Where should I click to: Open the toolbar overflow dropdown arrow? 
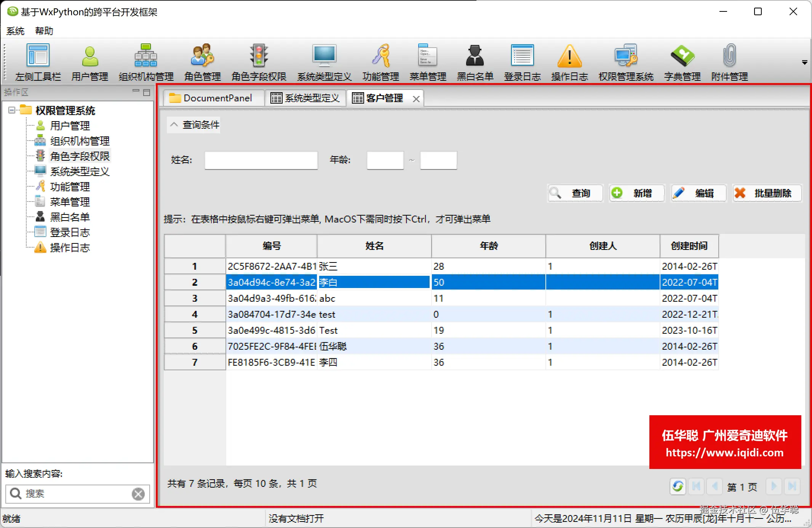[x=804, y=62]
